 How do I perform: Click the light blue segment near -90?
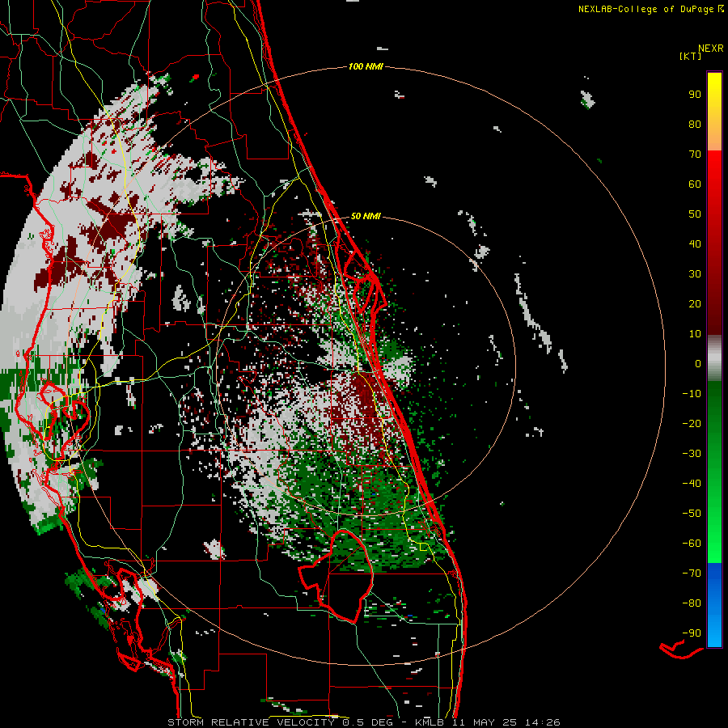tap(714, 633)
